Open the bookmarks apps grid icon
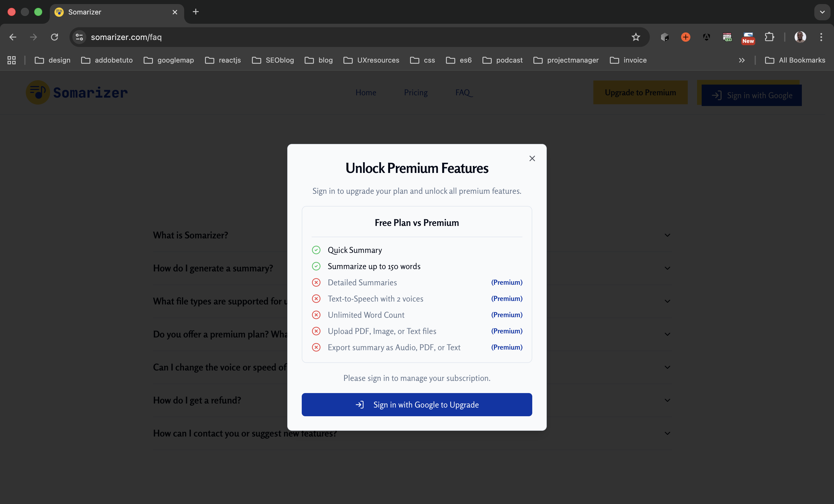This screenshot has width=834, height=504. (12, 60)
